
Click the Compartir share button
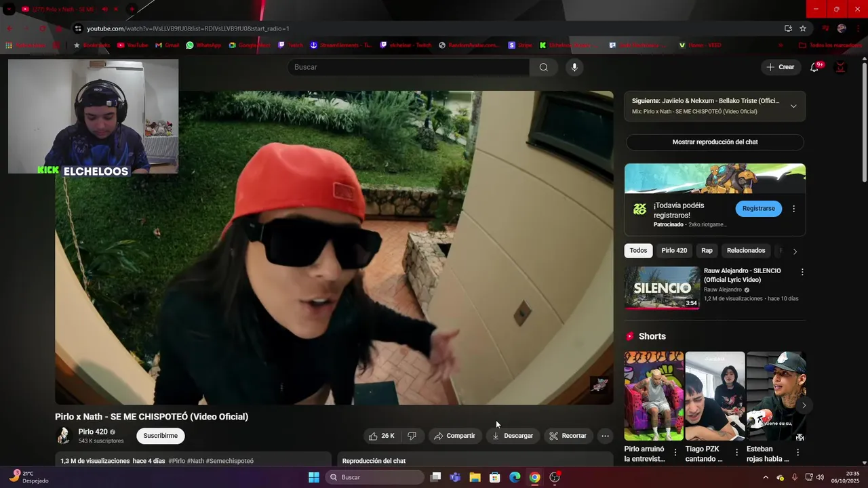tap(454, 436)
